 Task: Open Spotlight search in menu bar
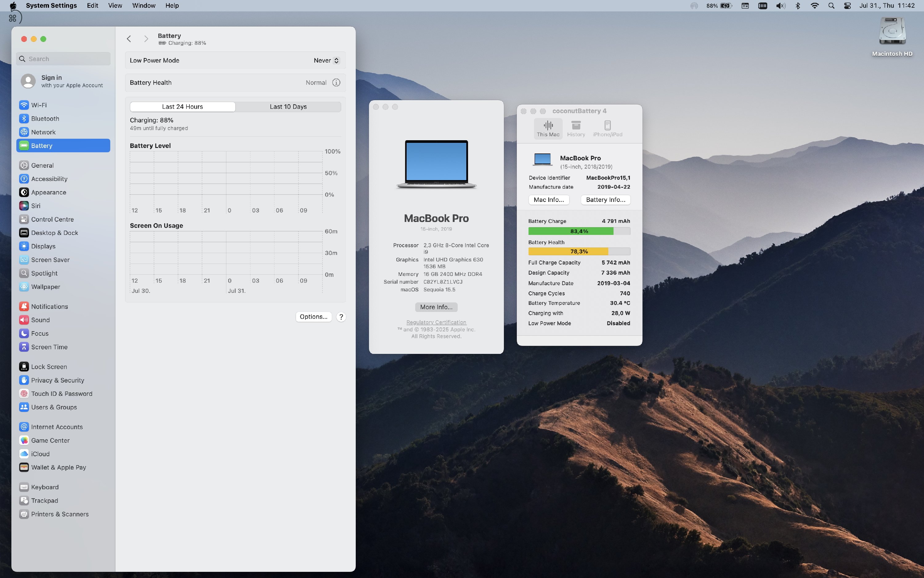tap(831, 6)
